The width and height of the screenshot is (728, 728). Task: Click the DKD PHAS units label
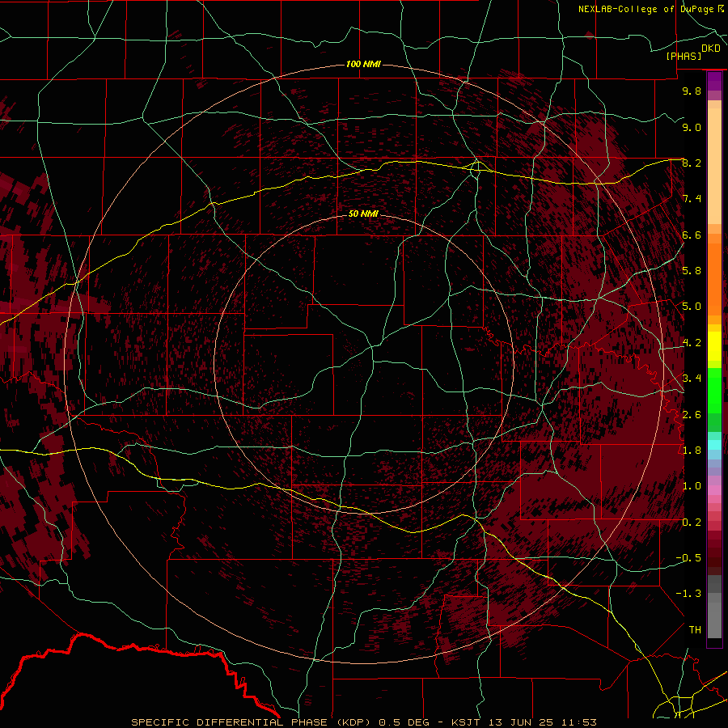(x=692, y=53)
